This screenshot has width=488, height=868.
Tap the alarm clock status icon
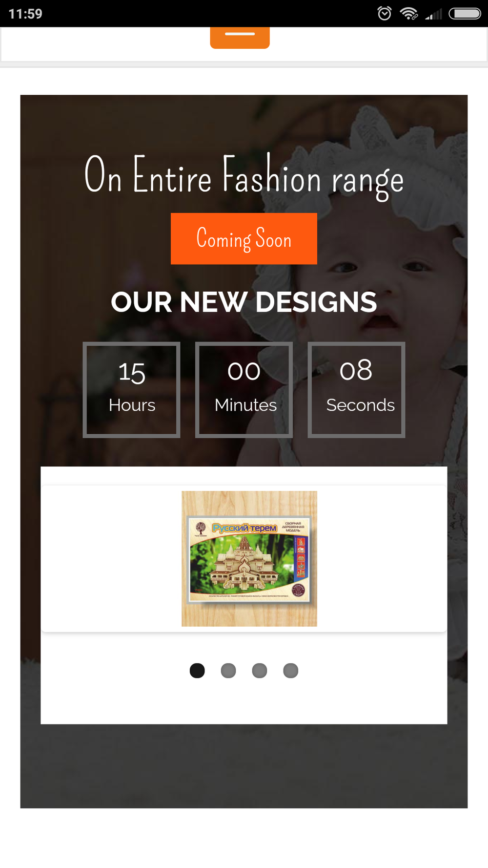pyautogui.click(x=385, y=13)
